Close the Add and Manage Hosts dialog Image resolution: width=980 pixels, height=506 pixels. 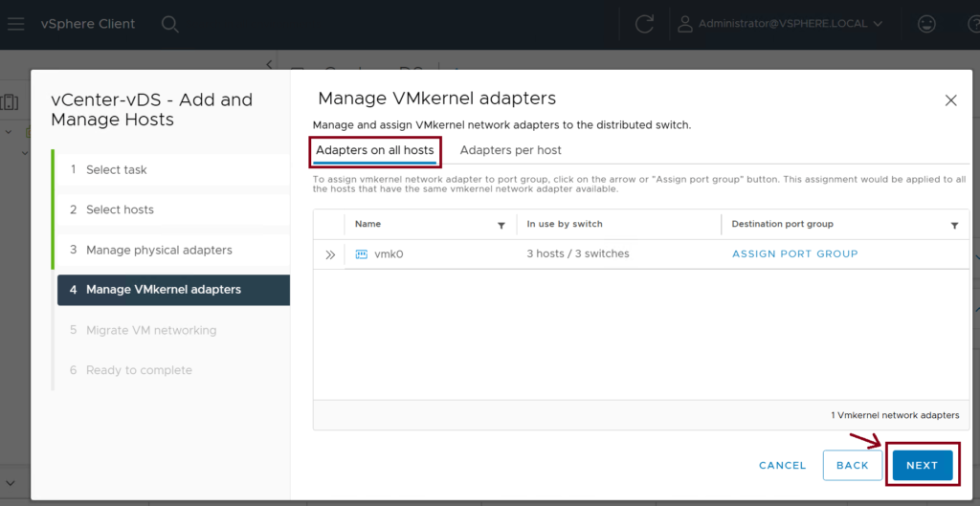point(950,99)
